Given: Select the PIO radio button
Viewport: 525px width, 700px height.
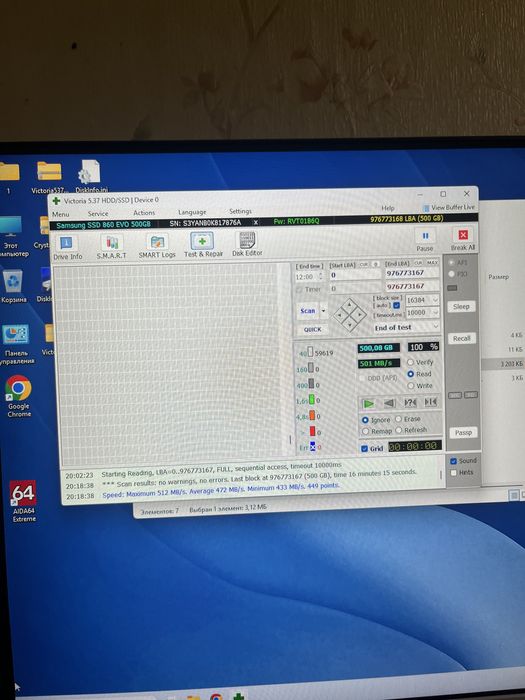Looking at the screenshot, I should [451, 274].
